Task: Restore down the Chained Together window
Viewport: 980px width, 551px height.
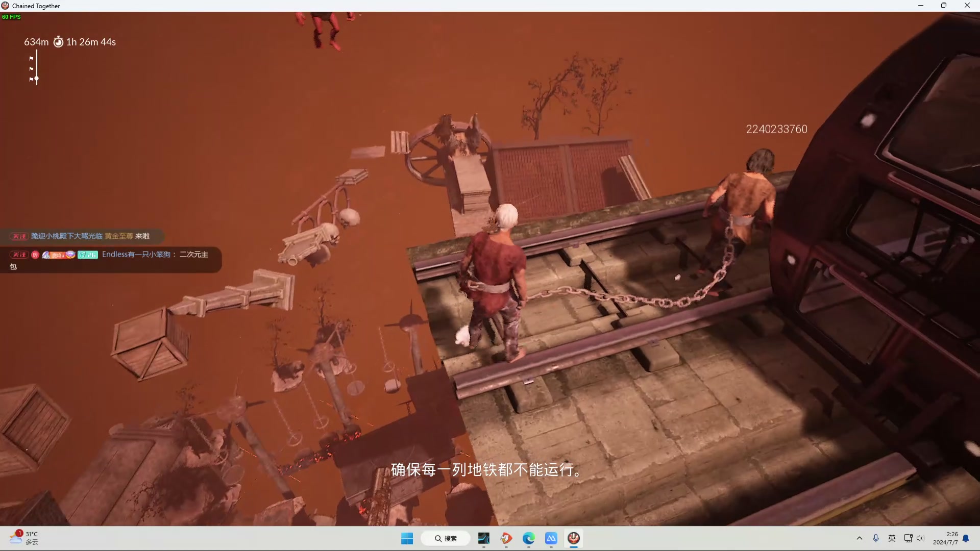Action: point(944,6)
